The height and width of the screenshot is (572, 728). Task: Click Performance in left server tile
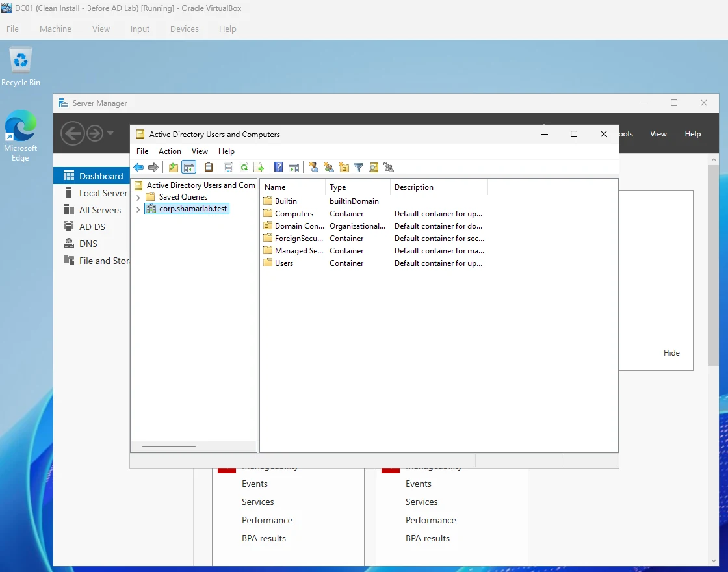pyautogui.click(x=267, y=520)
